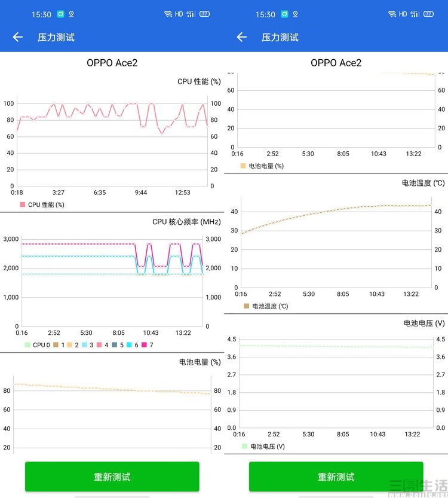
Task: Tap the battery temperature curve chart
Action: 336,242
